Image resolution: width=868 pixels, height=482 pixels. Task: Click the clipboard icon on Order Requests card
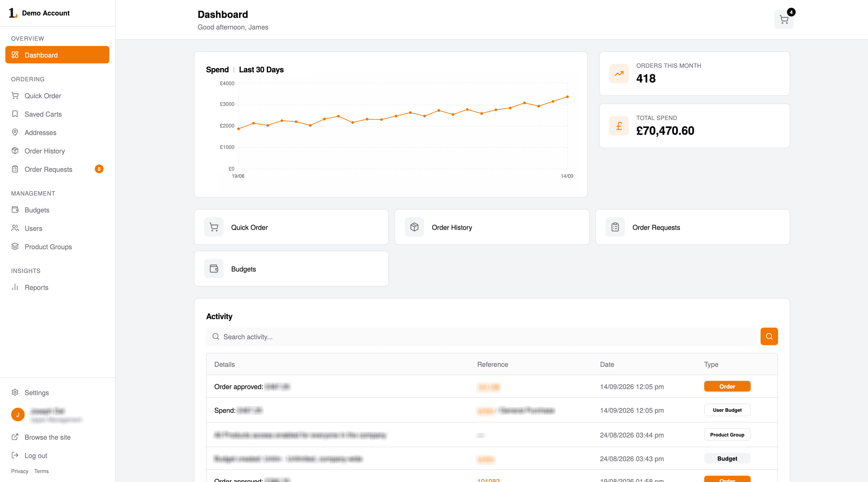click(615, 227)
